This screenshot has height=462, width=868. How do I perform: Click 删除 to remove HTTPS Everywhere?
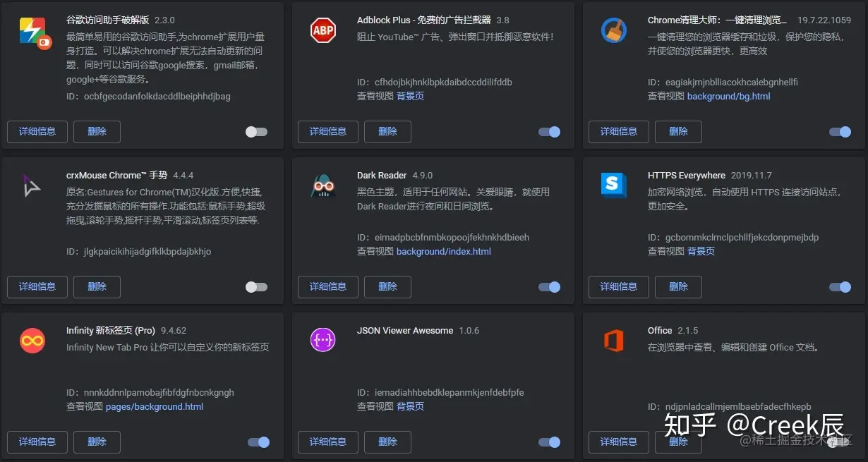(x=679, y=286)
